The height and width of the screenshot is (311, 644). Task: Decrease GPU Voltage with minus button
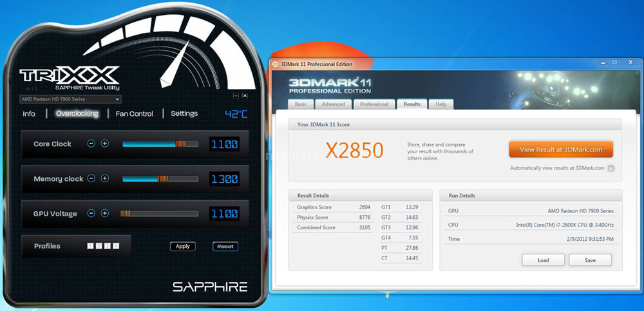point(91,213)
